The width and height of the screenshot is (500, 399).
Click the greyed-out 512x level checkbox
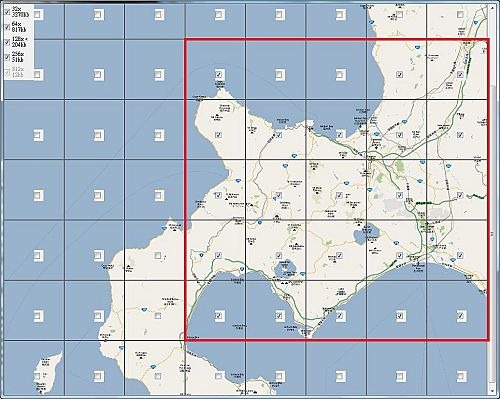click(x=7, y=72)
